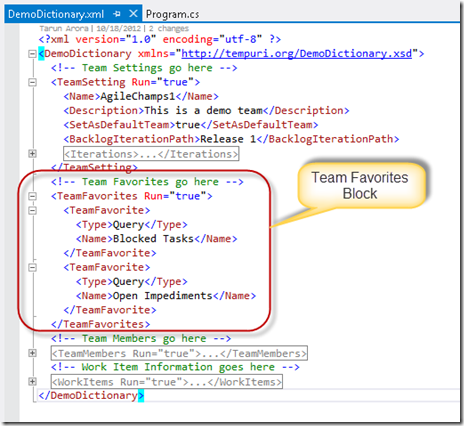The image size is (464, 426).
Task: Pin the DemoDictionary.xml tab
Action: click(117, 14)
